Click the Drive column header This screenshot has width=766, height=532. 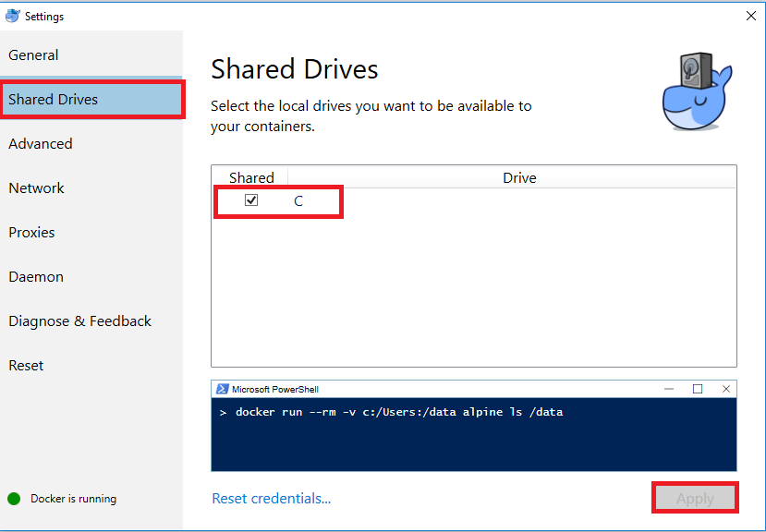tap(519, 177)
